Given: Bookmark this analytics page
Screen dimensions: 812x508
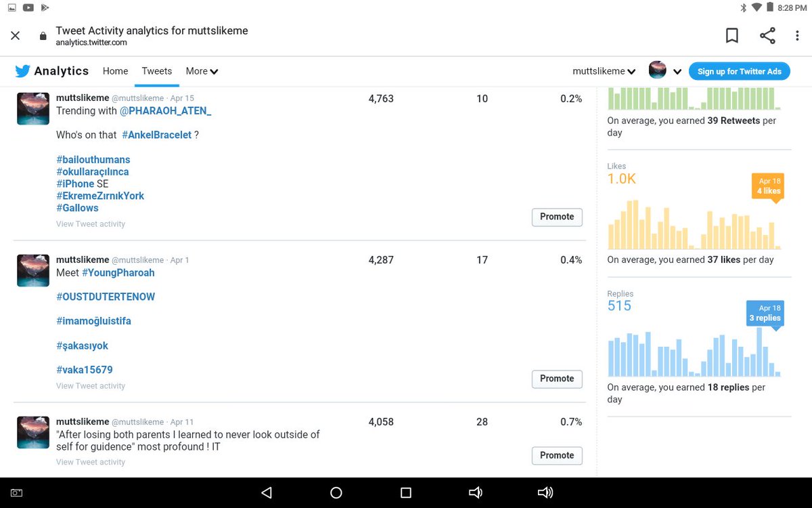Looking at the screenshot, I should click(x=732, y=36).
